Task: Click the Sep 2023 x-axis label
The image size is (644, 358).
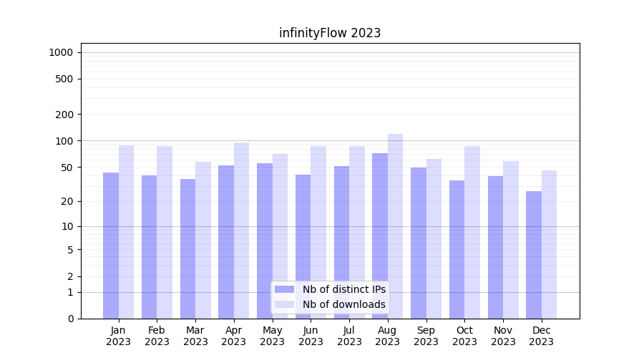Action: (x=426, y=336)
